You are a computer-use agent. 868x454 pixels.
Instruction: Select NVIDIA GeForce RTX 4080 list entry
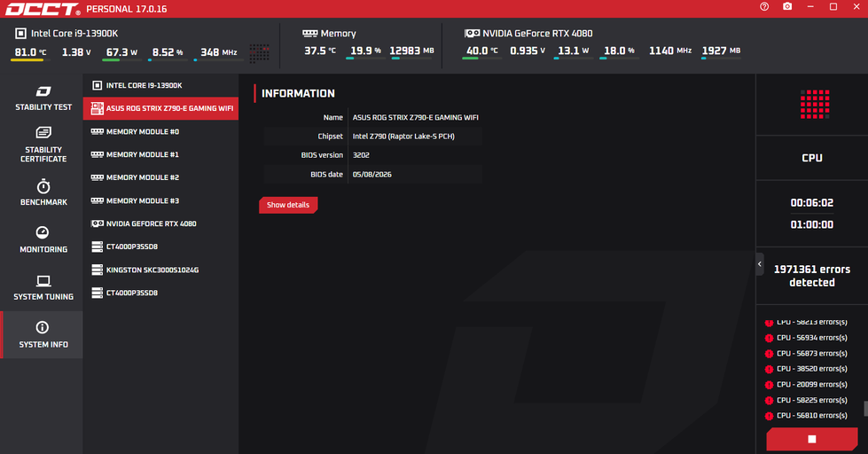tap(160, 223)
